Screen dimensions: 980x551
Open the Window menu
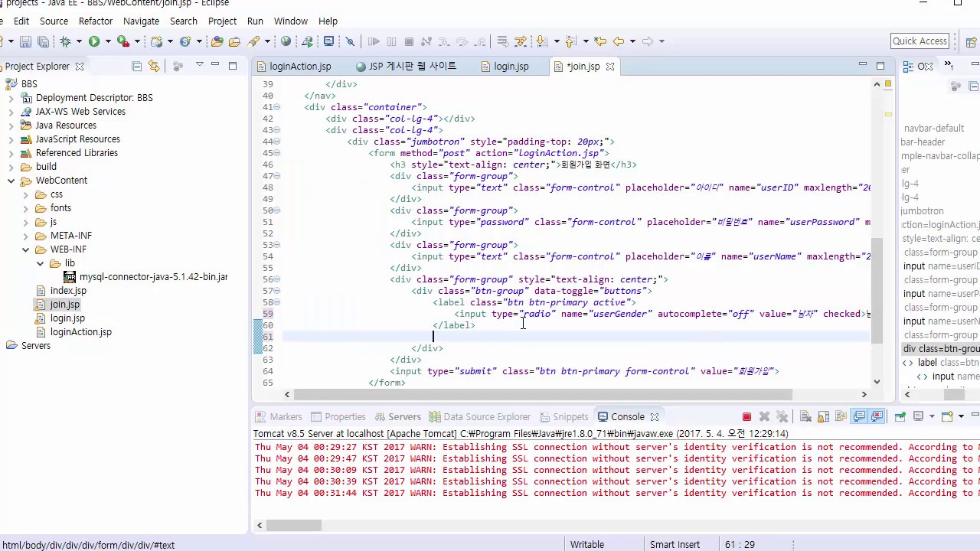click(x=291, y=21)
